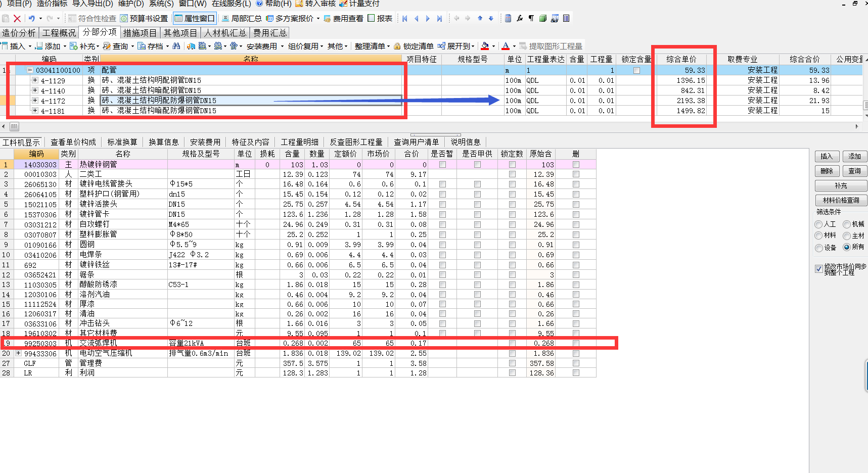Image resolution: width=868 pixels, height=473 pixels.
Task: Toggle the 属性窗口 property window button
Action: click(195, 18)
